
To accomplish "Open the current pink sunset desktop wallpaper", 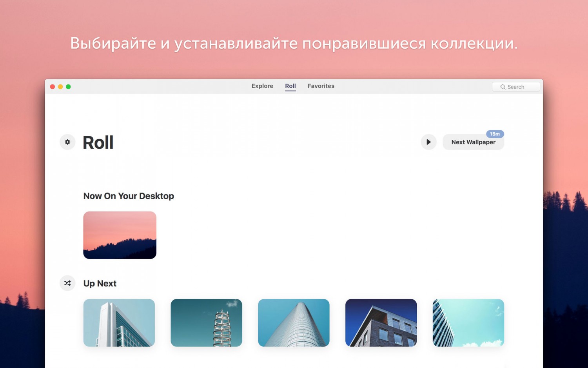I will 120,235.
